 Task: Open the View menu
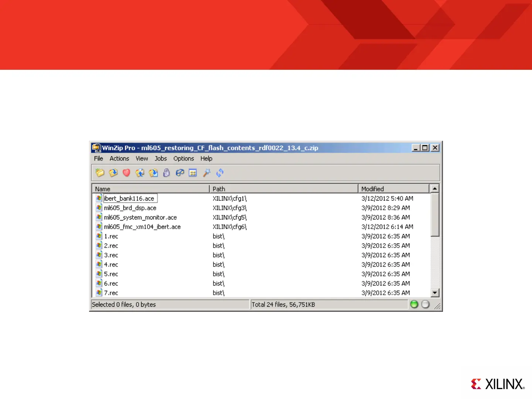tap(142, 158)
